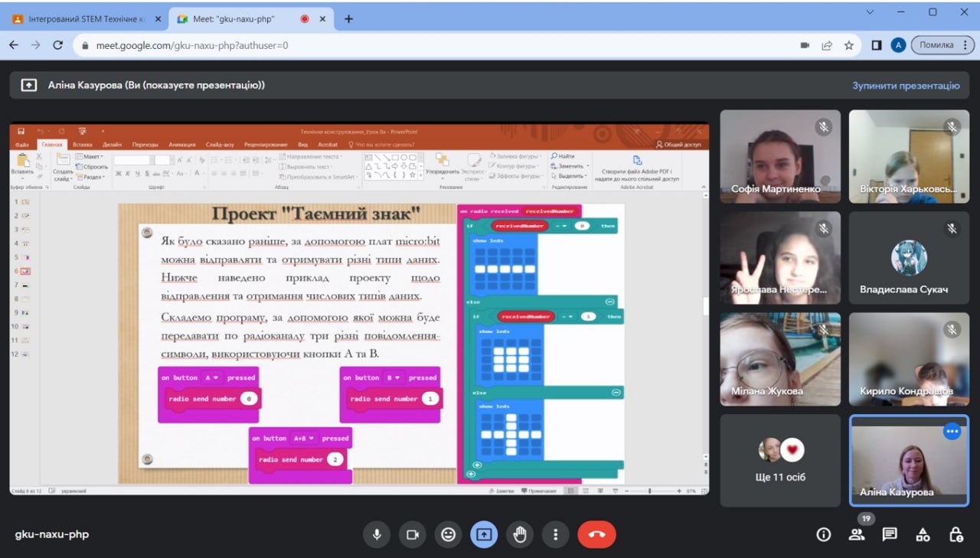The width and height of the screenshot is (980, 558).
Task: Open the host controls lock icon
Action: [x=955, y=534]
